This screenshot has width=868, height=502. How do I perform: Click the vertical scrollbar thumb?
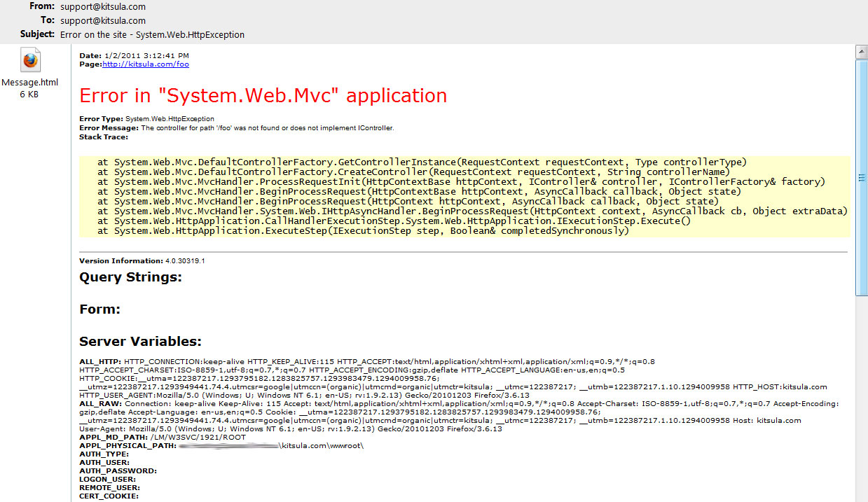pyautogui.click(x=862, y=178)
